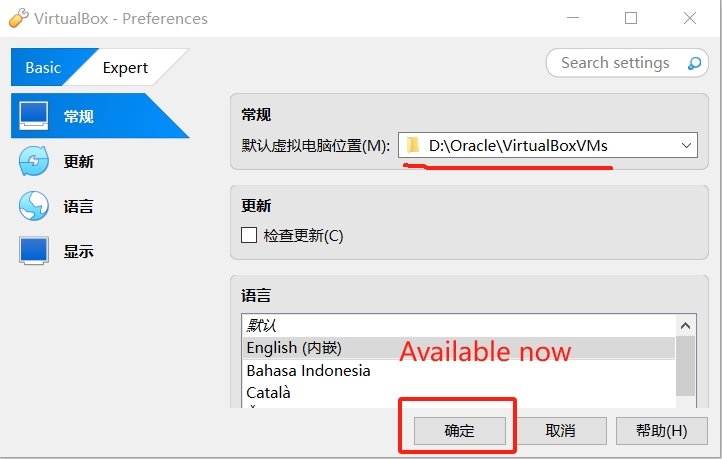Click the VirtualBox wrench title icon
The image size is (722, 459).
18,18
